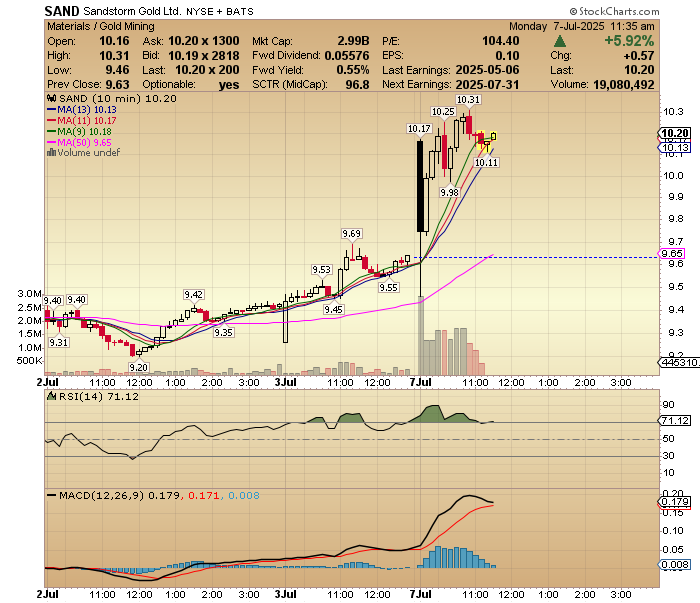Click the candlestick icon beside SAND (10 min)
The width and height of the screenshot is (700, 603).
[x=52, y=99]
